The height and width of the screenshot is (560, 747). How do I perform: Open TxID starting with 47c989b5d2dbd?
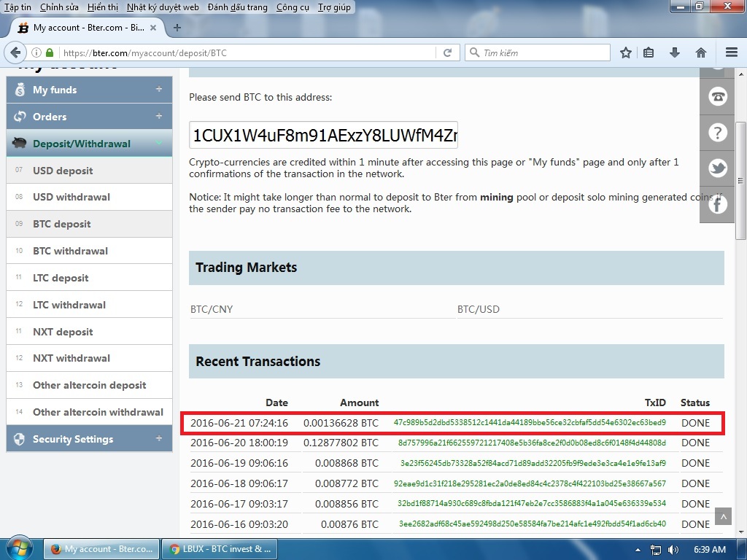tap(530, 422)
